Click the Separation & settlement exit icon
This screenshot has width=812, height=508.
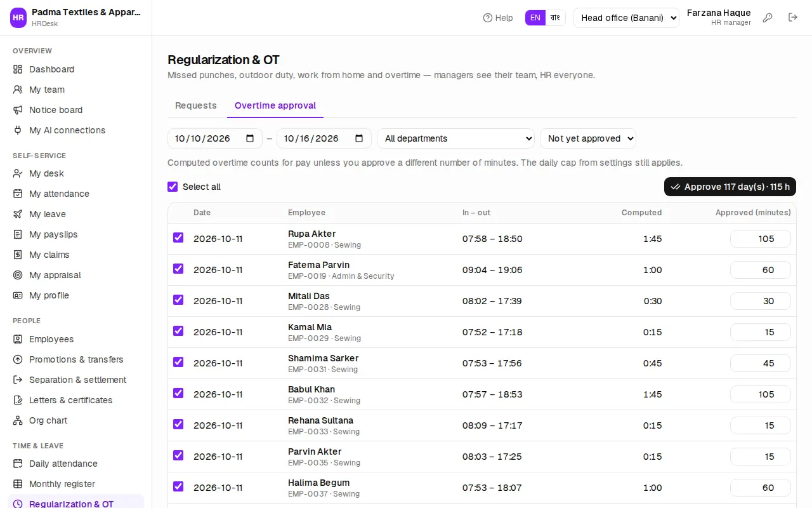(18, 380)
